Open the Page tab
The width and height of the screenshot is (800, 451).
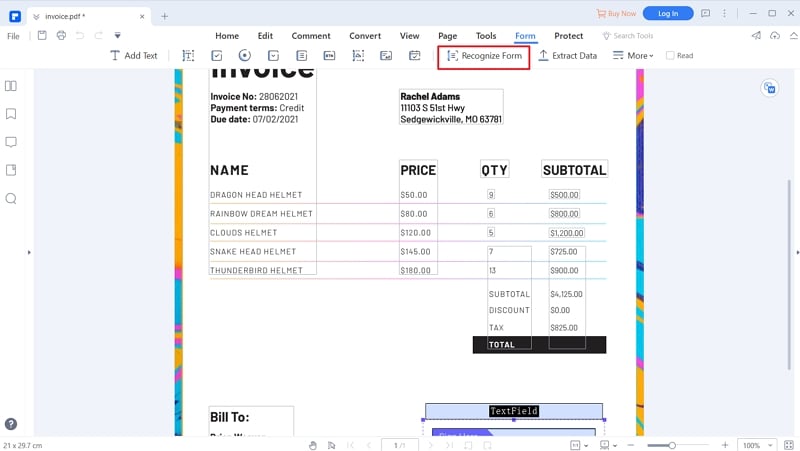tap(447, 36)
